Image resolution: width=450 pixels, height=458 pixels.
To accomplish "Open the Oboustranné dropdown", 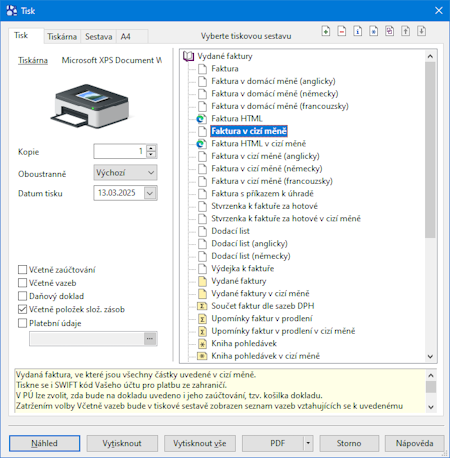I will pos(125,173).
